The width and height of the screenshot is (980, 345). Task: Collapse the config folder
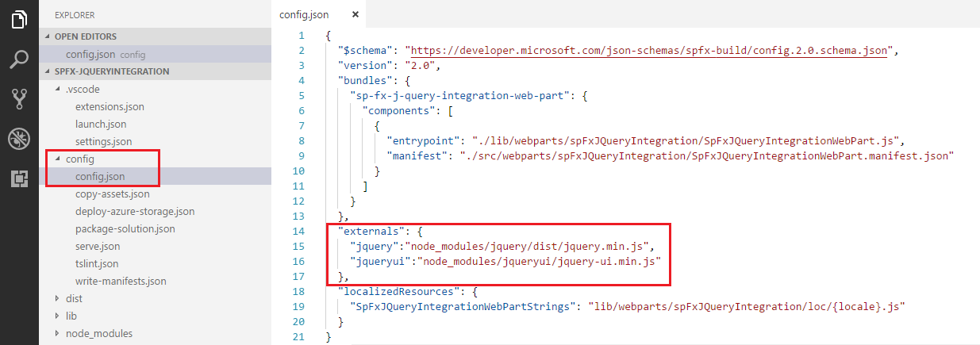pyautogui.click(x=80, y=159)
